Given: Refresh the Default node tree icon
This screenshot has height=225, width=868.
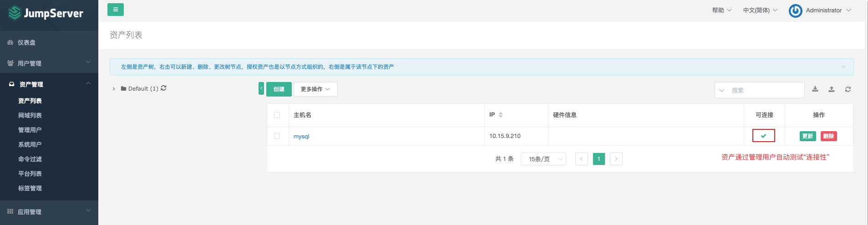Looking at the screenshot, I should point(163,88).
